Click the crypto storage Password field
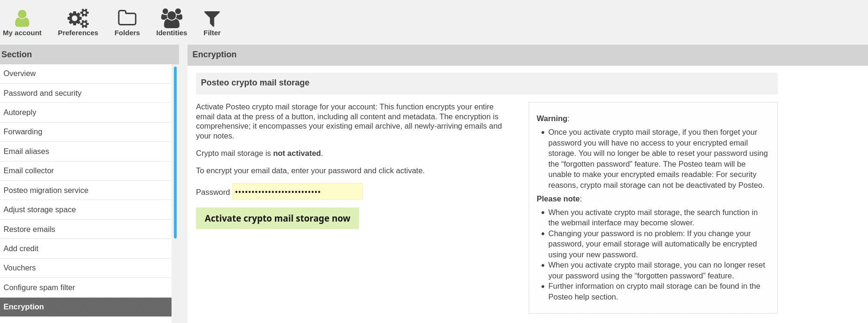This screenshot has height=323, width=868. point(297,192)
